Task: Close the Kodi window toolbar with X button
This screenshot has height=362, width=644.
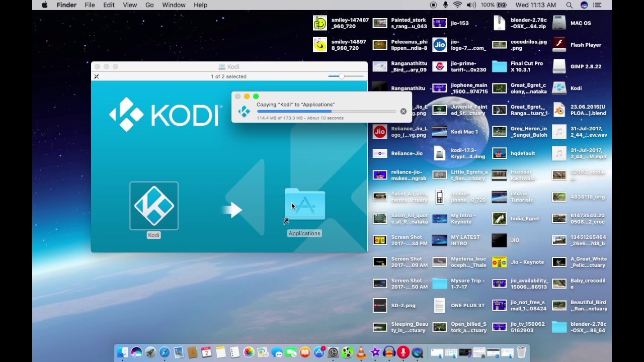Action: pos(97,76)
